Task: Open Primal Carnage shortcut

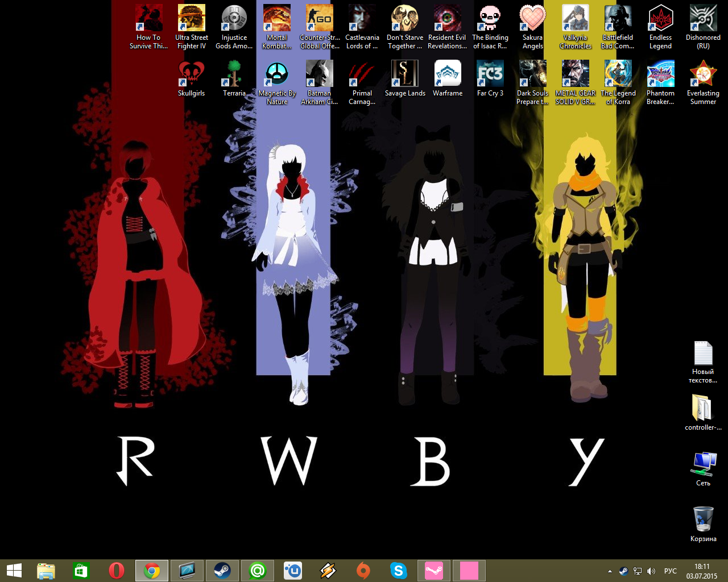Action: pyautogui.click(x=362, y=83)
